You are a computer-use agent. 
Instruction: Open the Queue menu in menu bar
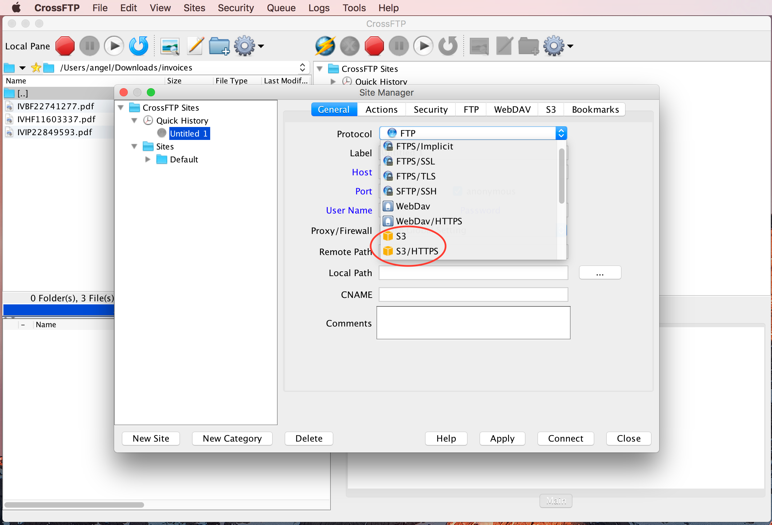pyautogui.click(x=280, y=8)
